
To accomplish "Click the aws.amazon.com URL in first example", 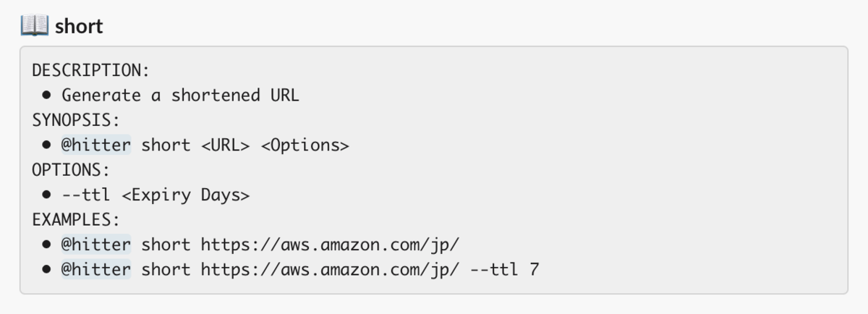I will [330, 245].
